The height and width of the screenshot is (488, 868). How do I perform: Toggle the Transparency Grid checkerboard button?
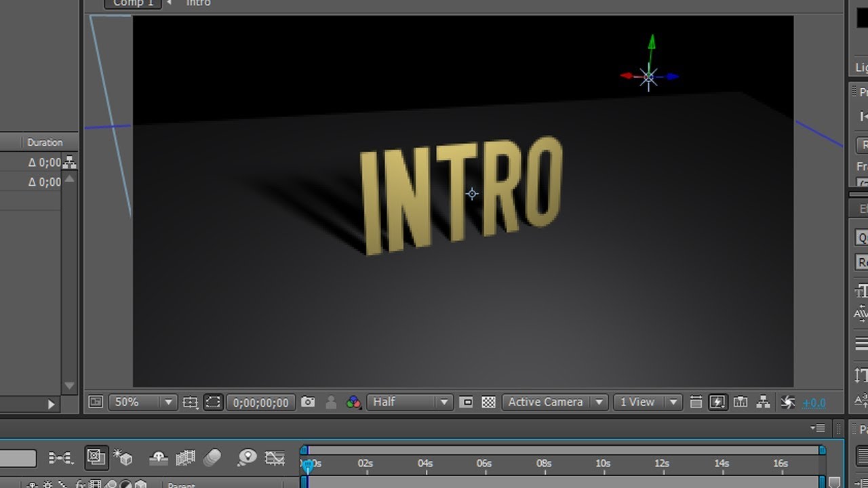(488, 402)
